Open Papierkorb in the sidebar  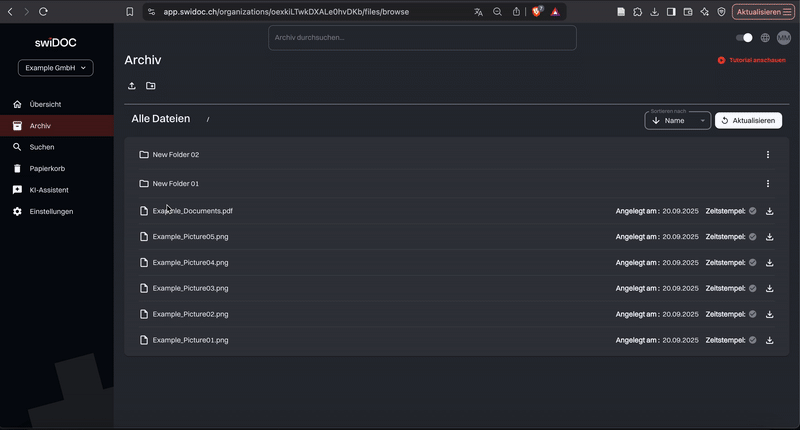tap(47, 169)
